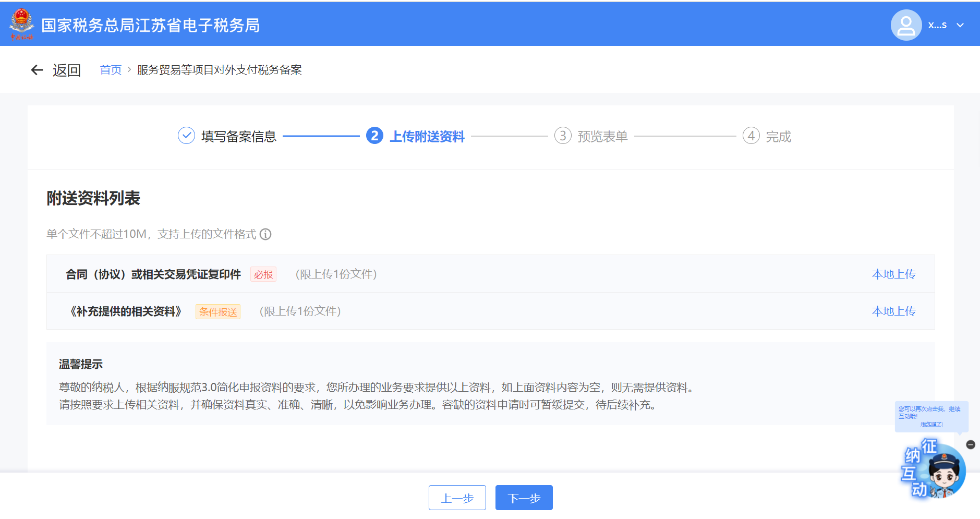
Task: Click the 上一步 button
Action: coord(457,498)
